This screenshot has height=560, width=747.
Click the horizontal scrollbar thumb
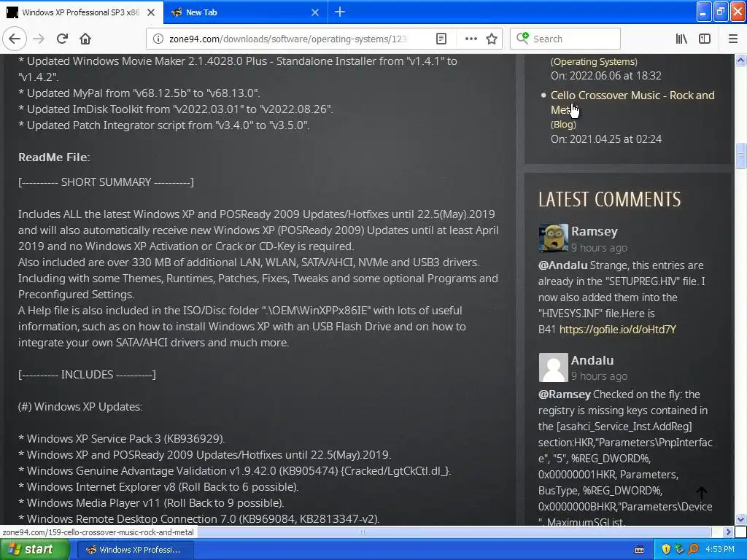[362, 532]
